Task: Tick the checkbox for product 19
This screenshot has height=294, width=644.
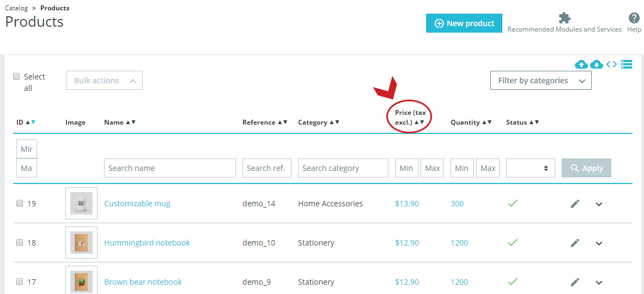Action: click(19, 203)
